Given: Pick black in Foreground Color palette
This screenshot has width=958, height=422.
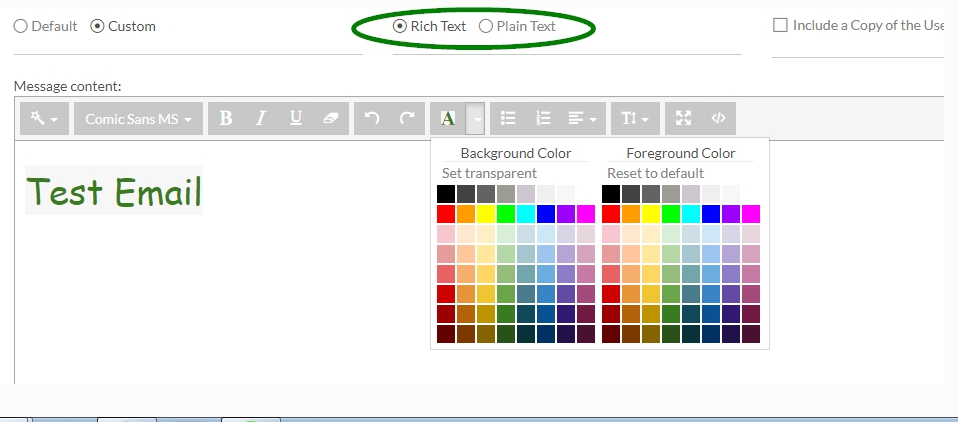Looking at the screenshot, I should [x=611, y=194].
